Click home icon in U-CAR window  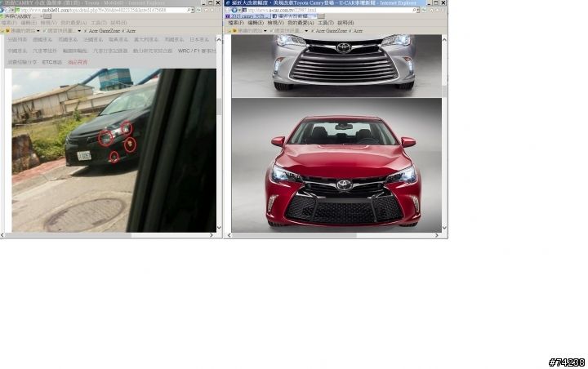[x=431, y=10]
